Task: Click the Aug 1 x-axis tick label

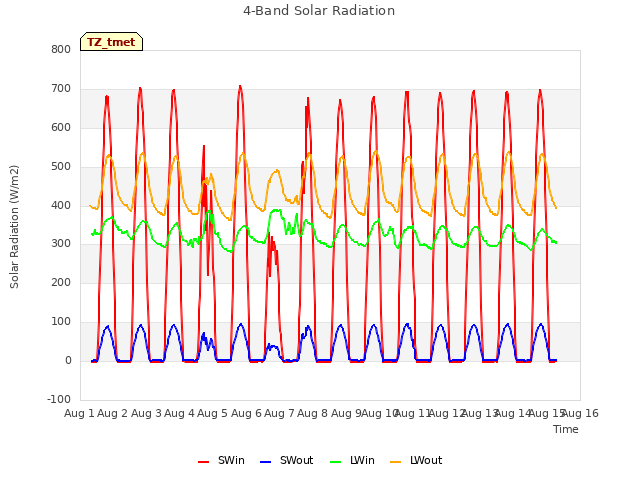Action: (x=79, y=413)
